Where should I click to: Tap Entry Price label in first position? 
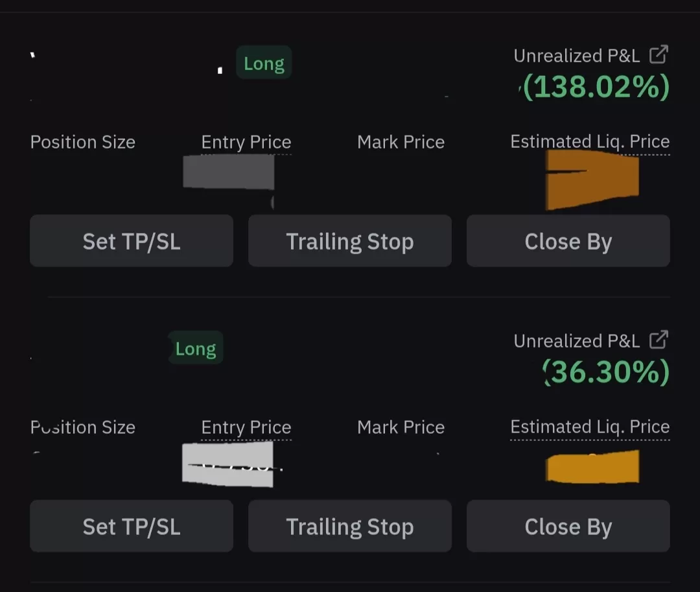click(x=246, y=143)
